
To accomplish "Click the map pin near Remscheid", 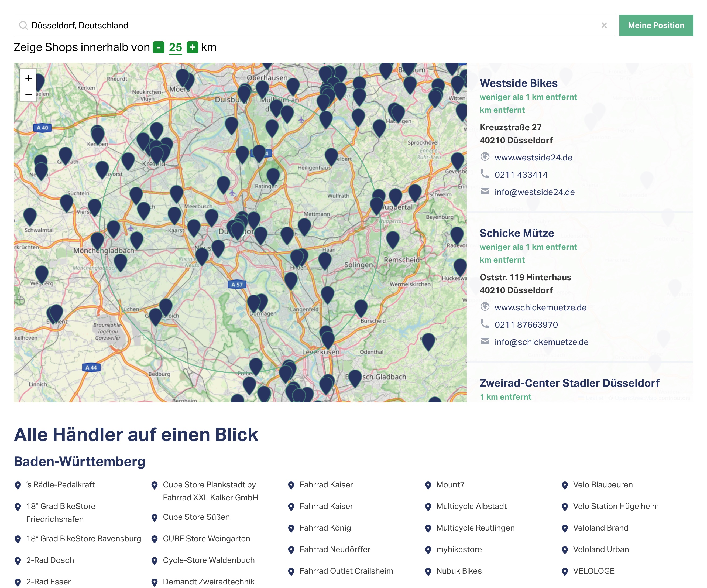I will point(393,238).
